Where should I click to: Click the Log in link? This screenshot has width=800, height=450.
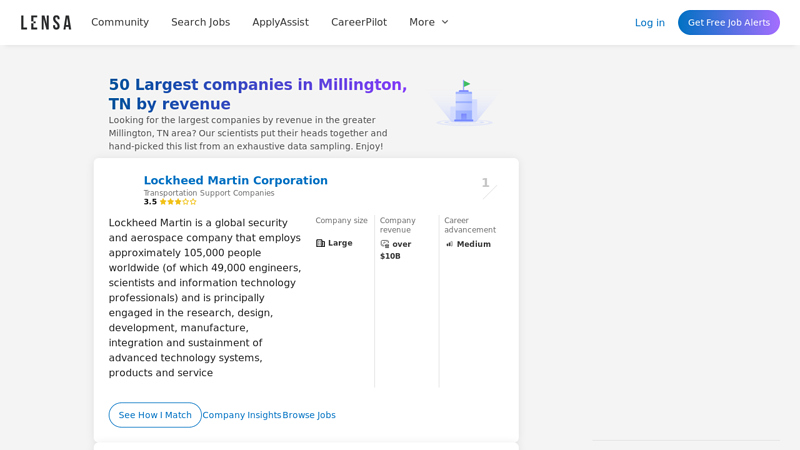[x=649, y=22]
